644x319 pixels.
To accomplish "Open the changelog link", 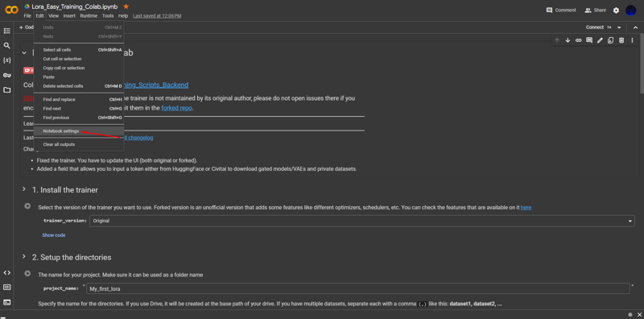I will tap(138, 138).
